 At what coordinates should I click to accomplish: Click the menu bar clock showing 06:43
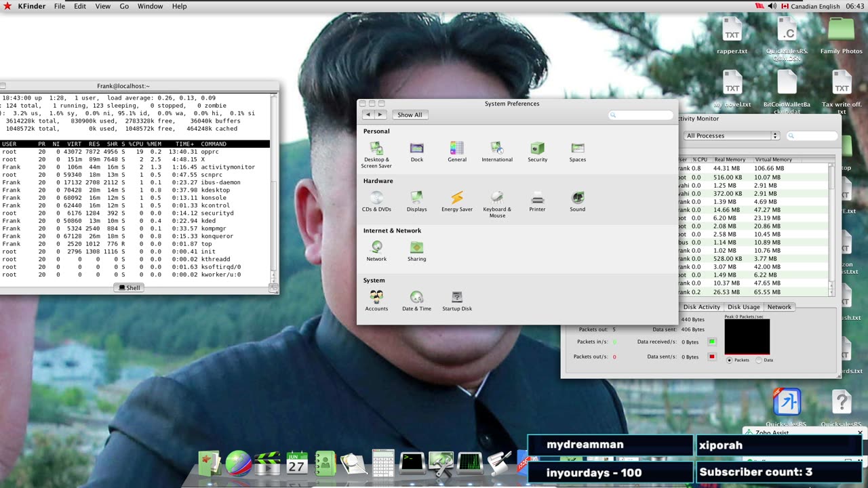[855, 6]
